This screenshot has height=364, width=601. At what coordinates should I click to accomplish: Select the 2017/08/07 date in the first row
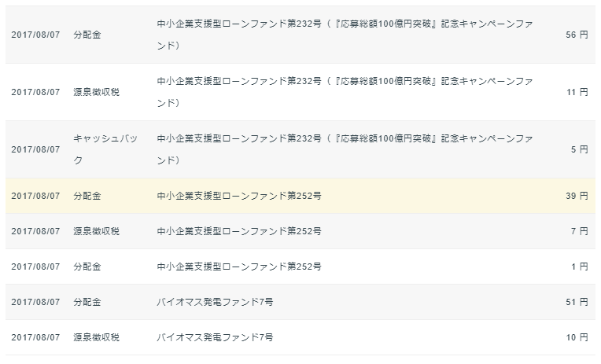click(x=35, y=35)
